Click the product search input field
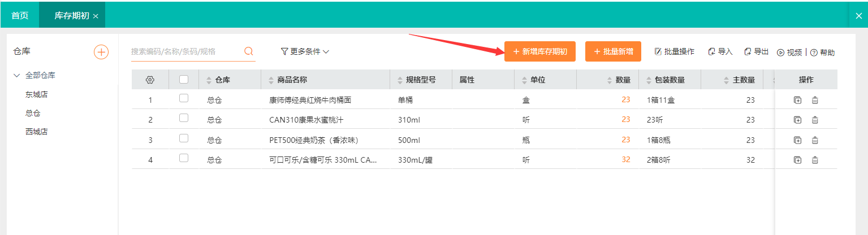Image resolution: width=868 pixels, height=235 pixels. [x=185, y=51]
